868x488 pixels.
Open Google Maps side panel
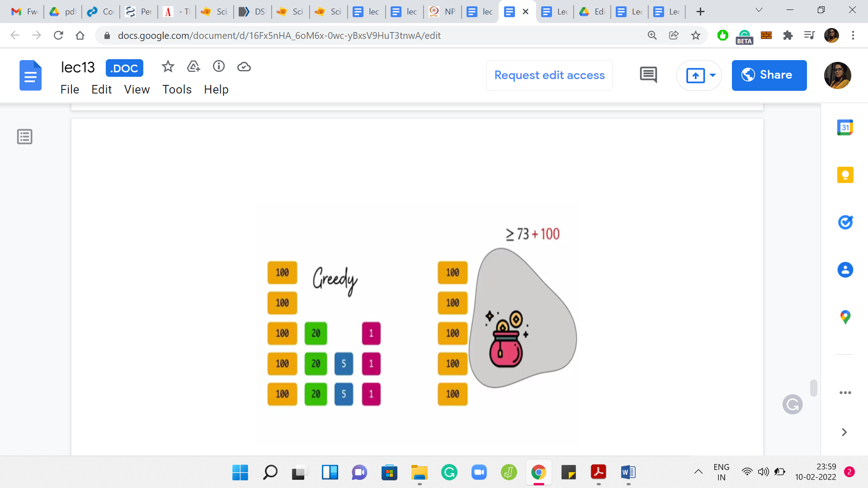point(845,317)
